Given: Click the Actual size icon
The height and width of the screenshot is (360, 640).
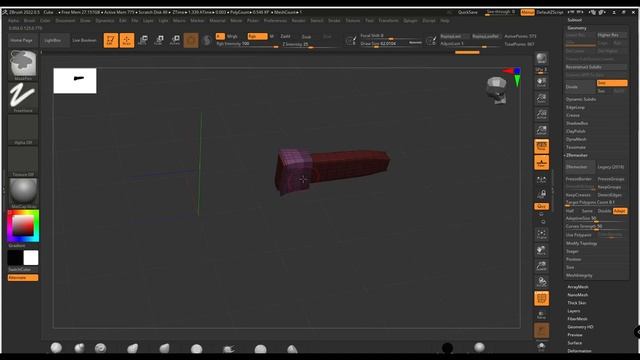Looking at the screenshot, I should pos(542,114).
